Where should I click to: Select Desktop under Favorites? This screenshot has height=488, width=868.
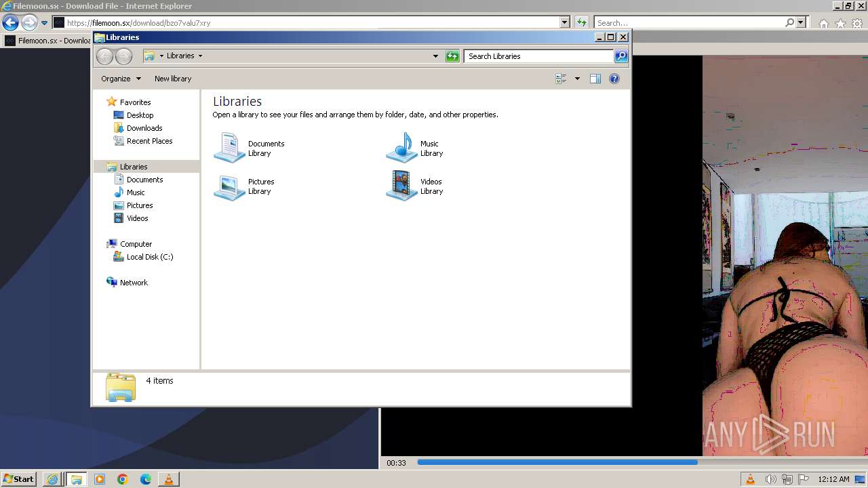[140, 115]
